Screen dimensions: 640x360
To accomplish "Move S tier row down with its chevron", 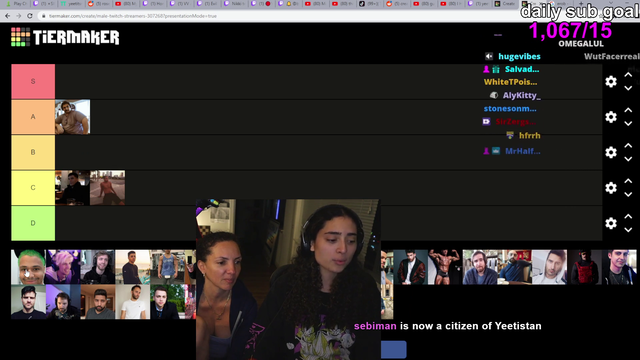I will pos(628,88).
